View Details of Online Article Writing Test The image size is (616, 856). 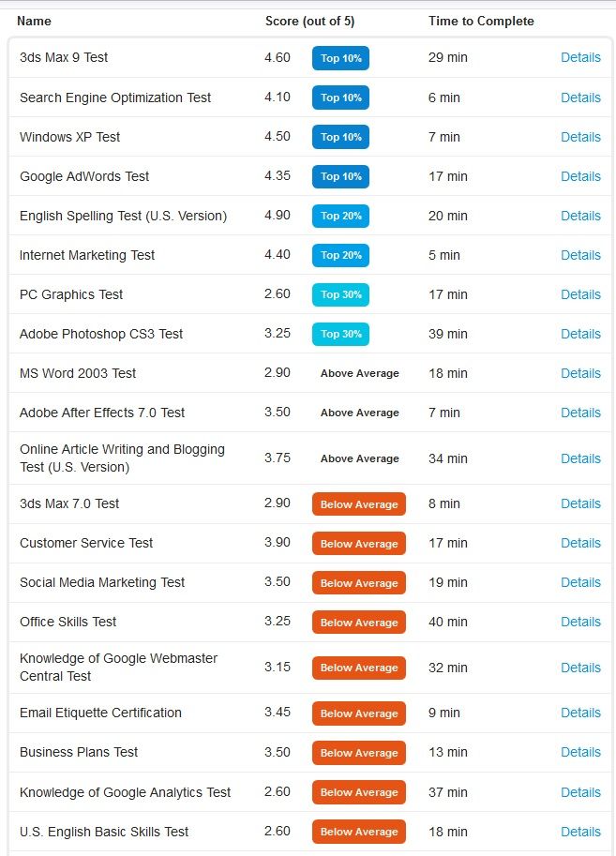click(x=580, y=458)
